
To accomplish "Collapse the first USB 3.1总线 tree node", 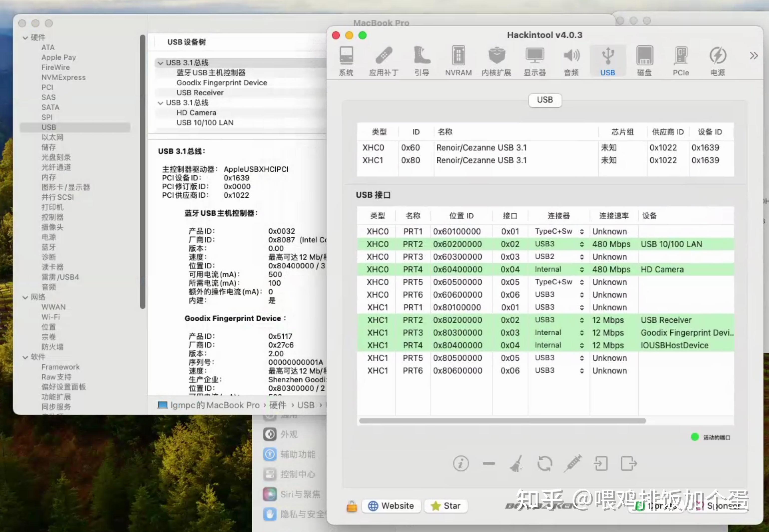I will pos(160,63).
